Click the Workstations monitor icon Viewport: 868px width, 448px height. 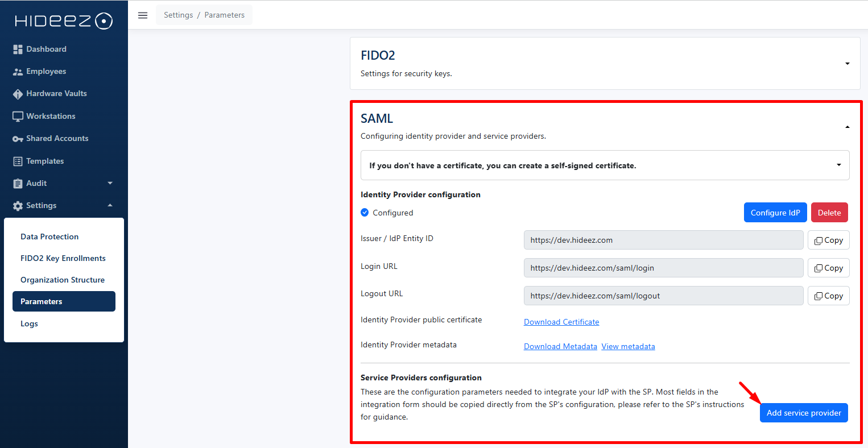pyautogui.click(x=18, y=116)
